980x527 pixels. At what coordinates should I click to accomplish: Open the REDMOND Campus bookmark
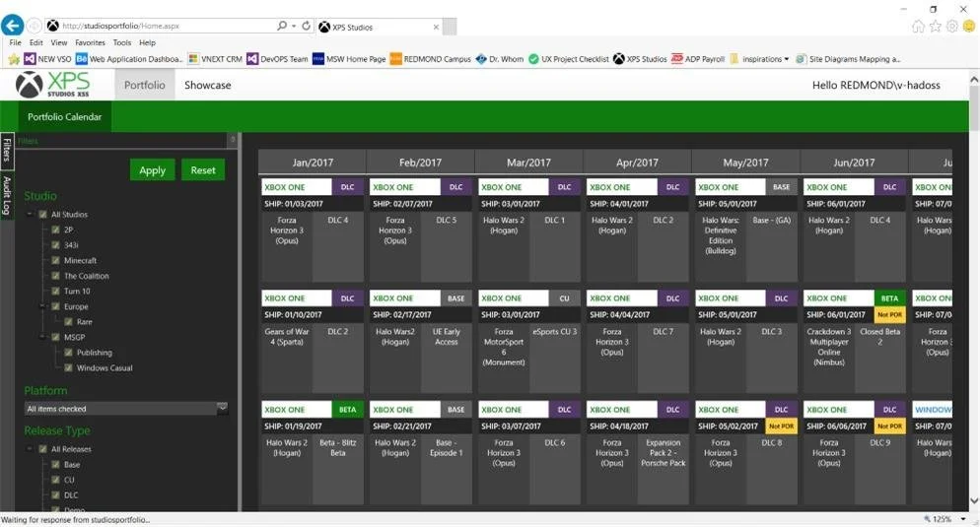tap(430, 59)
